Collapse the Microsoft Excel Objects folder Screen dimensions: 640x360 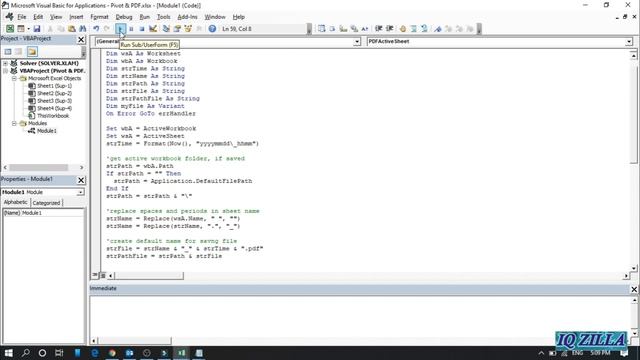pyautogui.click(x=14, y=78)
